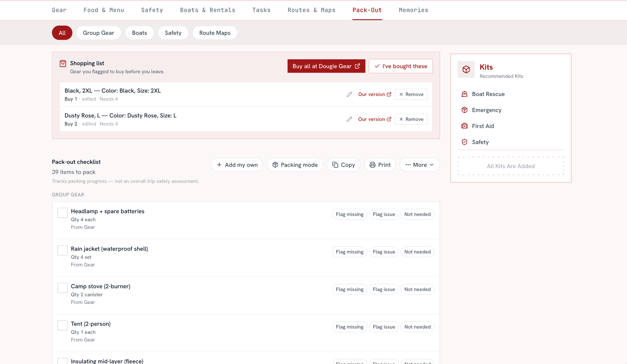Go to Boats & Rentals tab
The height and width of the screenshot is (364, 627).
click(x=208, y=10)
